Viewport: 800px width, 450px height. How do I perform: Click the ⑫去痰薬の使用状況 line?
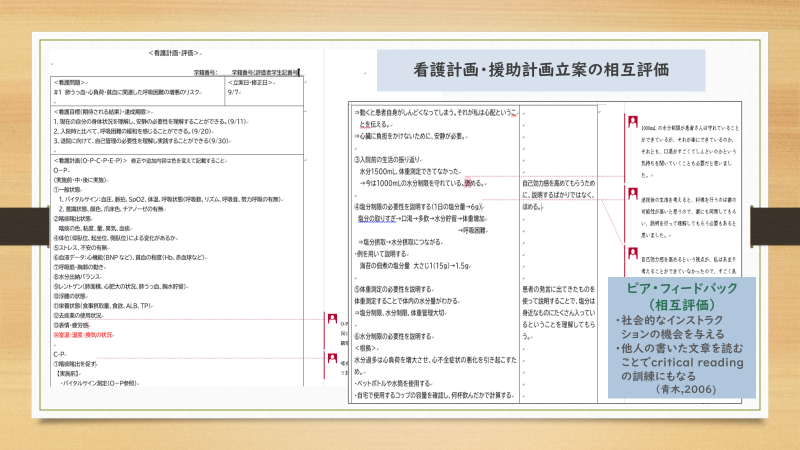pyautogui.click(x=79, y=315)
